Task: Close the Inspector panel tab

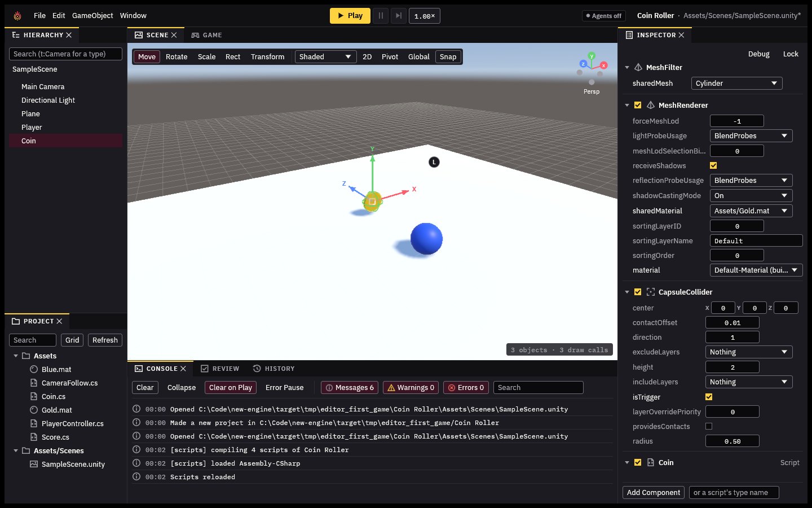Action: pyautogui.click(x=681, y=35)
